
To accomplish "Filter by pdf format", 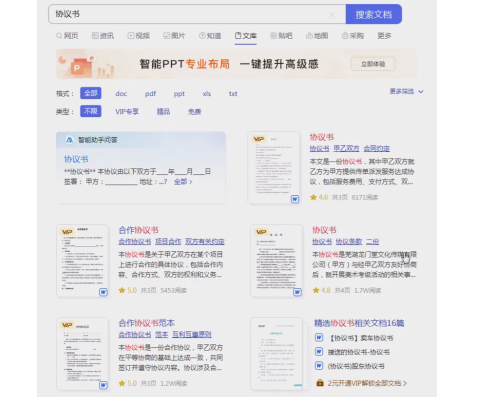I will (x=150, y=94).
